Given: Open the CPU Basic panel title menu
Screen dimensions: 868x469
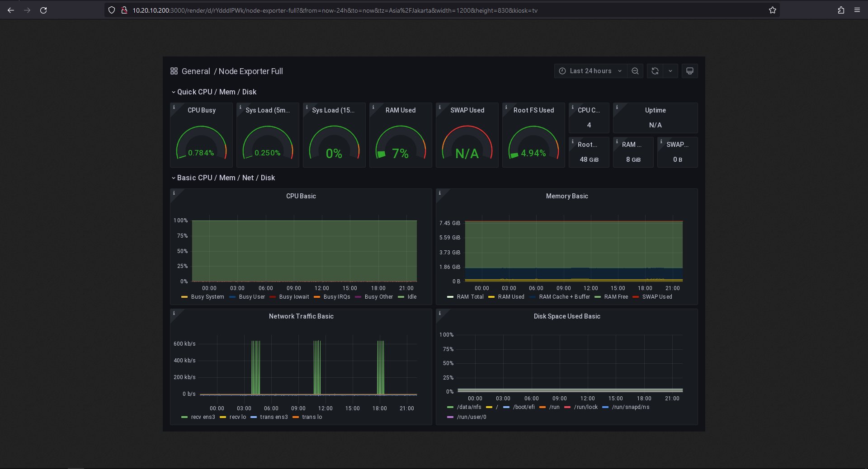Looking at the screenshot, I should 301,196.
